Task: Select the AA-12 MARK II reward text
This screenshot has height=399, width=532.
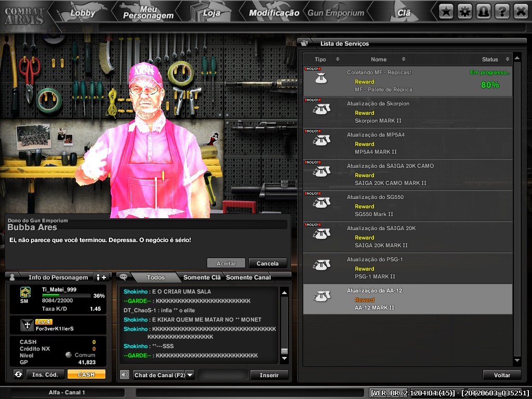Action: click(375, 308)
